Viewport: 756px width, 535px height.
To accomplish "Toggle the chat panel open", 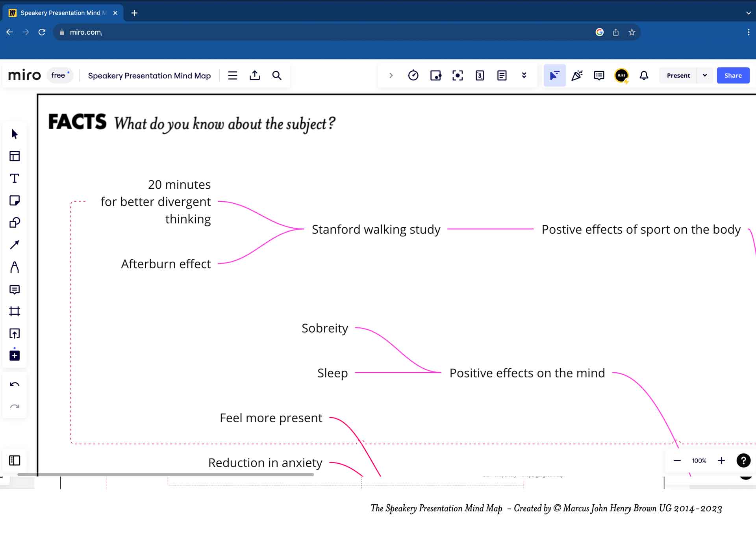I will coord(599,75).
